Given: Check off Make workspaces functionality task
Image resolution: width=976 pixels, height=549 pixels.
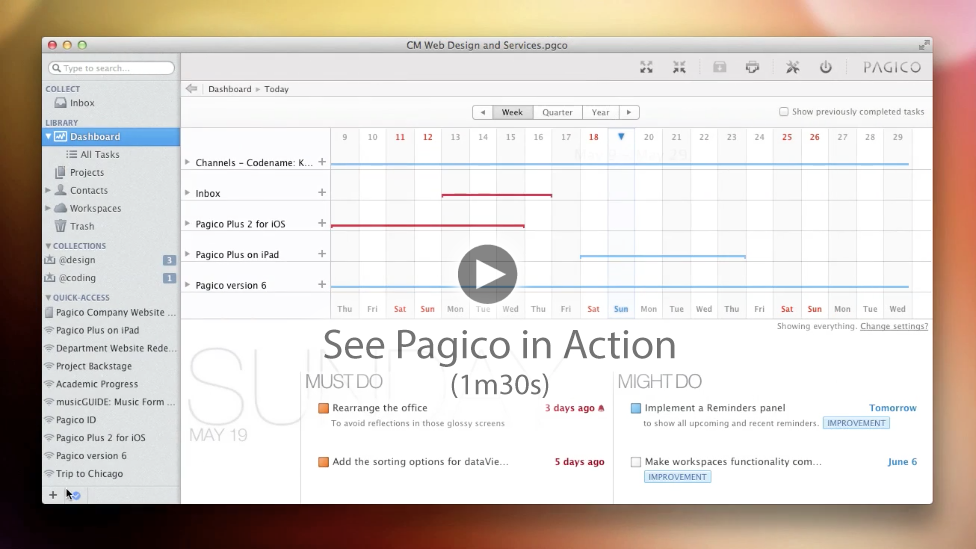Looking at the screenshot, I should click(x=636, y=462).
